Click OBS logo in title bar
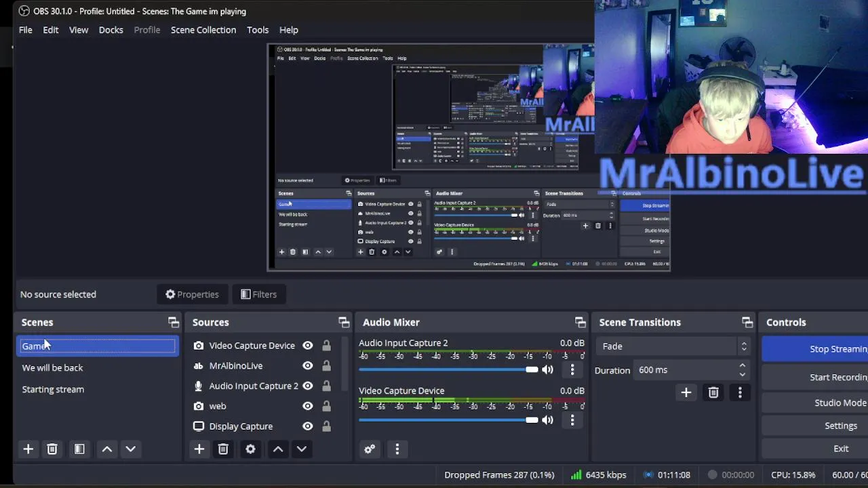The width and height of the screenshot is (868, 488). tap(24, 11)
